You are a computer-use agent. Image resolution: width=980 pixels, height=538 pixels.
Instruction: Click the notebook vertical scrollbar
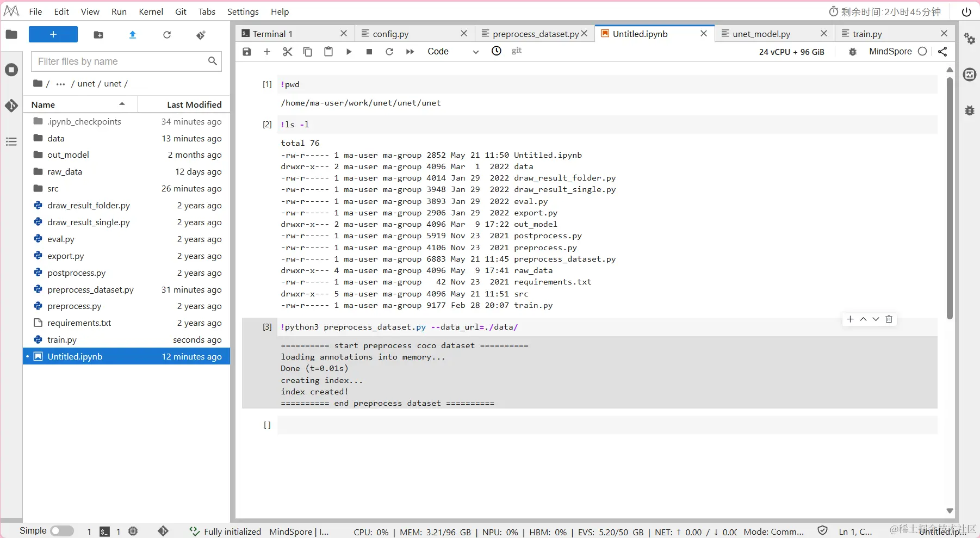(x=950, y=198)
